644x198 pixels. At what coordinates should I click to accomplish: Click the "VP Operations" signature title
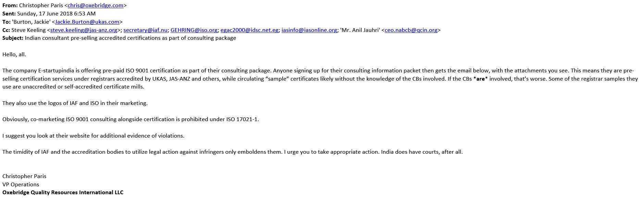tap(21, 185)
